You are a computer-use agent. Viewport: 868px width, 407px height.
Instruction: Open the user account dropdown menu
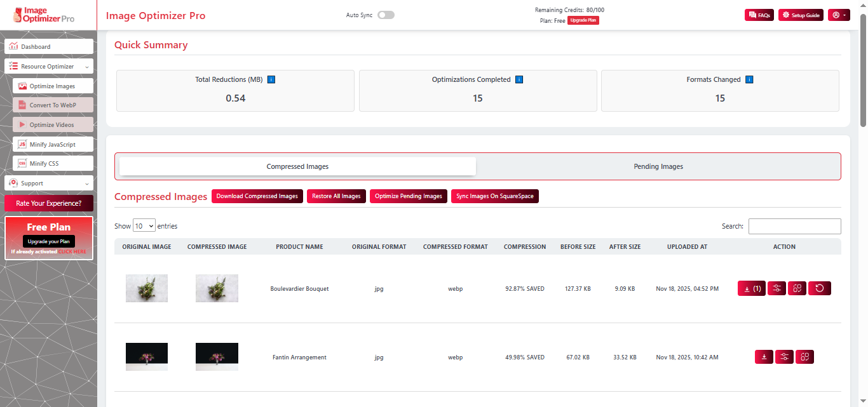pos(838,15)
